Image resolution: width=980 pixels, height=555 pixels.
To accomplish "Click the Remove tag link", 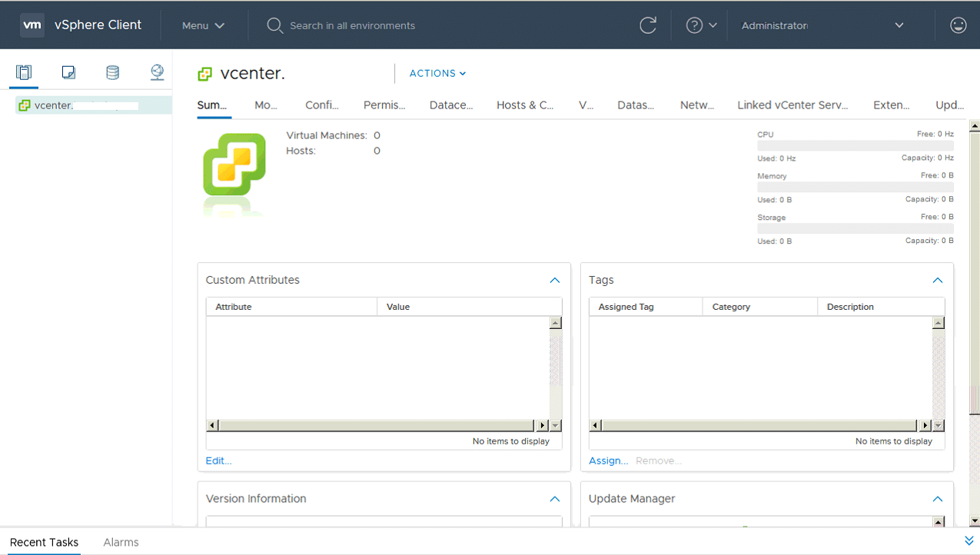I will tap(658, 460).
